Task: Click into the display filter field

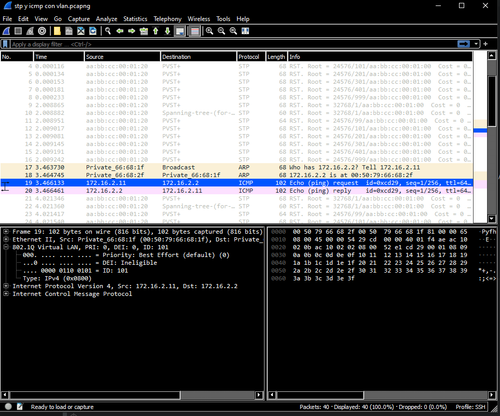Action: coord(233,44)
